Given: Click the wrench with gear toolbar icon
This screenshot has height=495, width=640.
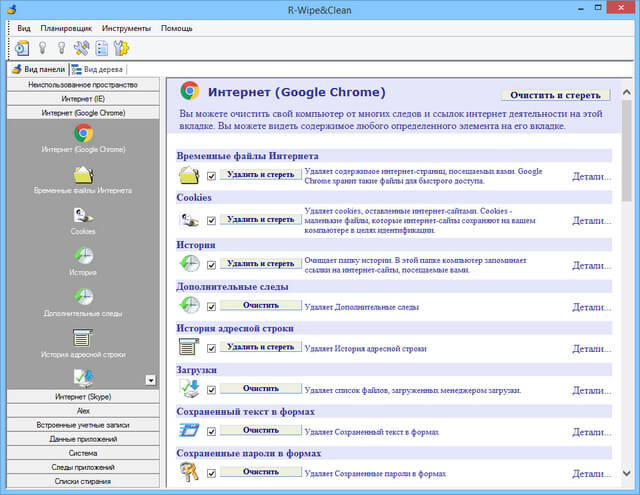Looking at the screenshot, I should (x=122, y=47).
